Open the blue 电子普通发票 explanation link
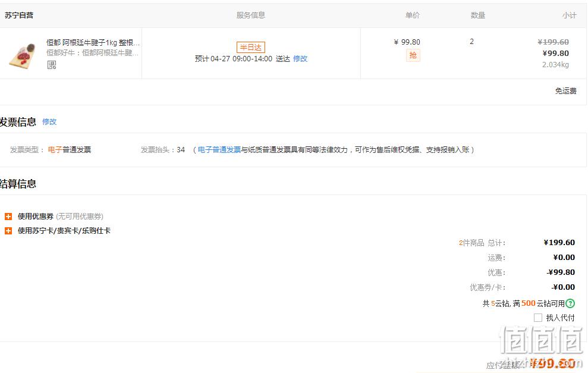Screen dimensions: 588x373 tap(219, 150)
